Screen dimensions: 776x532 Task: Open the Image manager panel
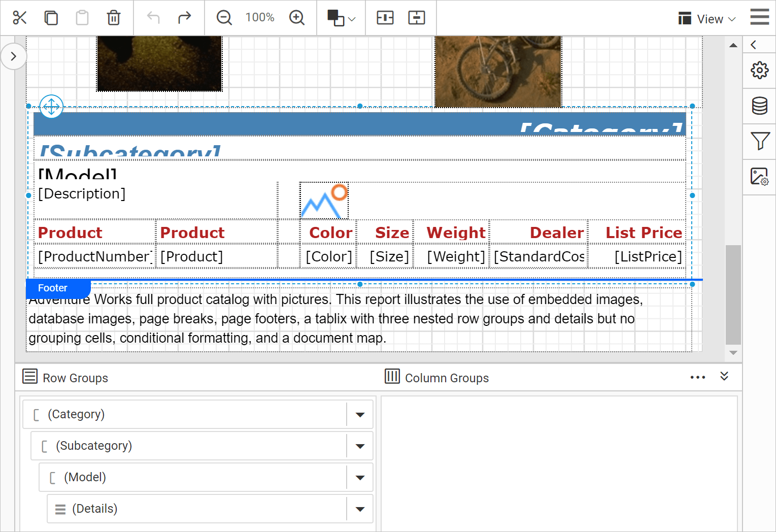click(x=760, y=177)
